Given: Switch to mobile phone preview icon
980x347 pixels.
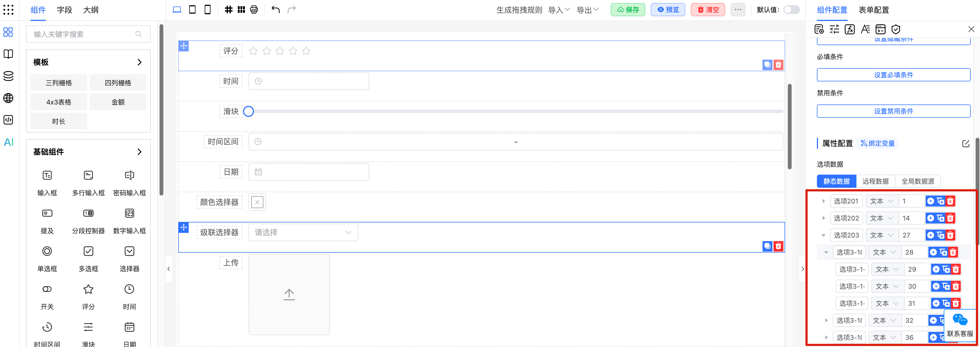Looking at the screenshot, I should [207, 10].
